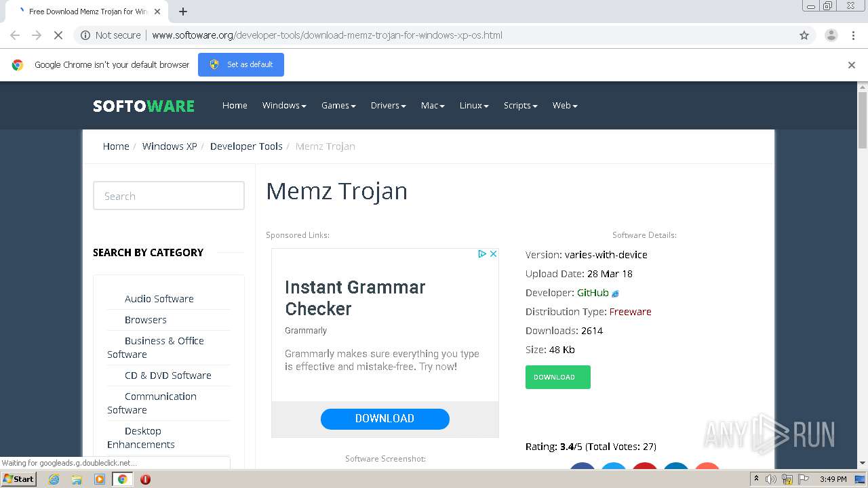The height and width of the screenshot is (488, 868).
Task: Click the Not secure site info icon
Action: (x=85, y=35)
